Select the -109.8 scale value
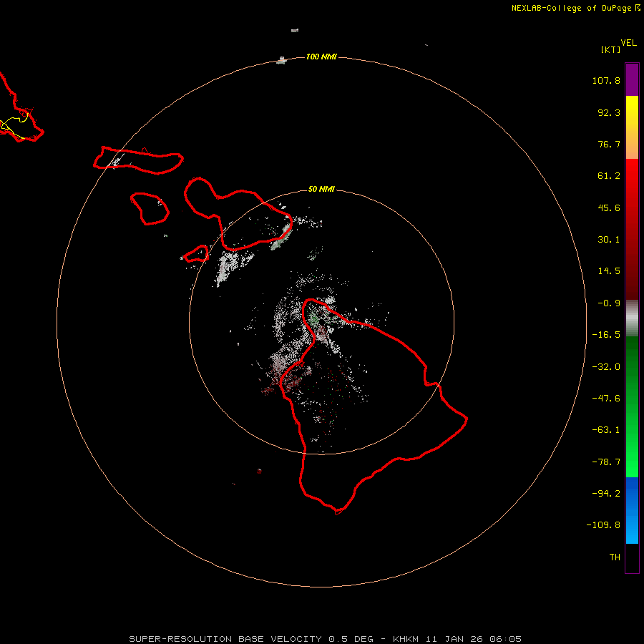This screenshot has width=644, height=644. pos(603,525)
